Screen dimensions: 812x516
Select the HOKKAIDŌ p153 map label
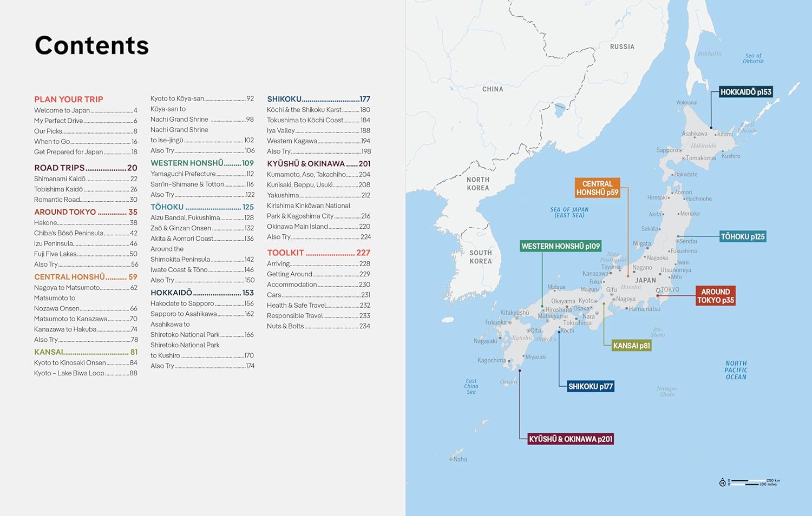(745, 92)
